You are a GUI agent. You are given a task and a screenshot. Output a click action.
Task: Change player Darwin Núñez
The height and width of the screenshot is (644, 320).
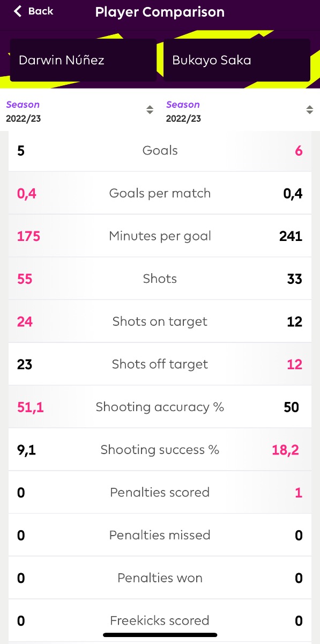83,60
